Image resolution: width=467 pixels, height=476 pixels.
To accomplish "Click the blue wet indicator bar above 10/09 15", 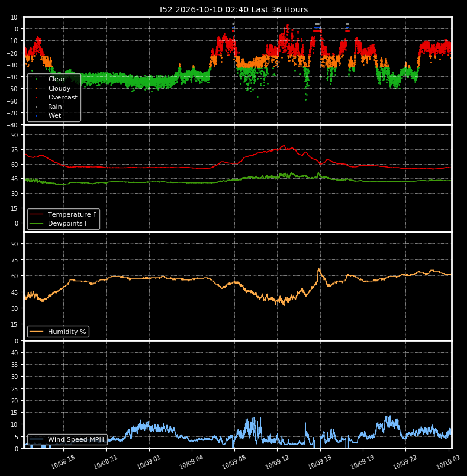I will 317,28.
